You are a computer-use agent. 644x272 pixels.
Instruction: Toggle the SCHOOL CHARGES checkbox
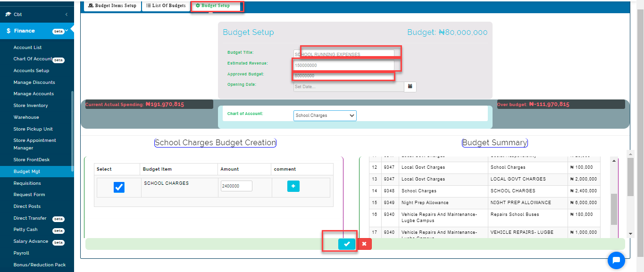119,188
